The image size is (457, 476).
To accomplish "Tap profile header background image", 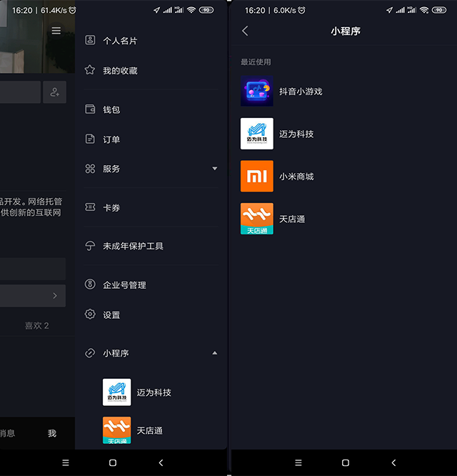I will pyautogui.click(x=37, y=36).
